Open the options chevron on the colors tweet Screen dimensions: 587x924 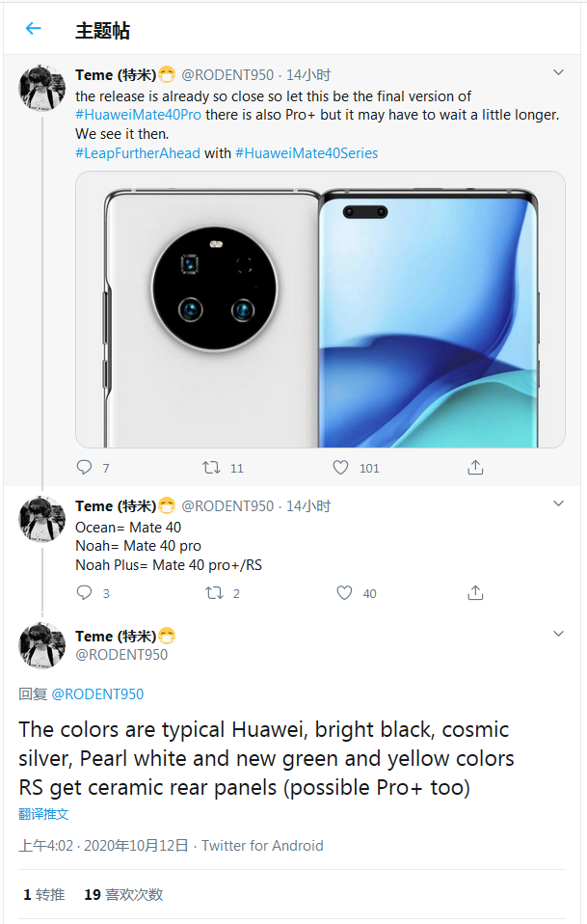tap(558, 635)
